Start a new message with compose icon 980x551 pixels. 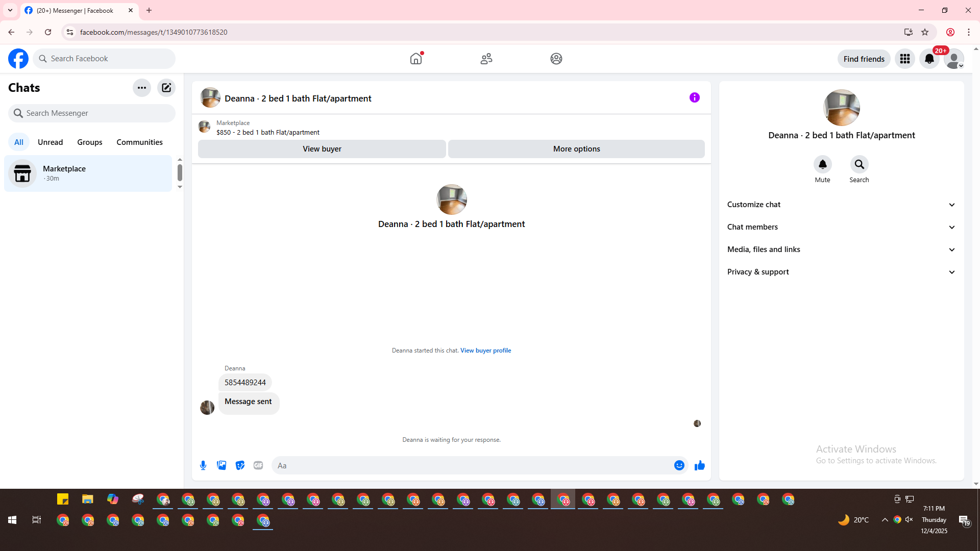[166, 88]
